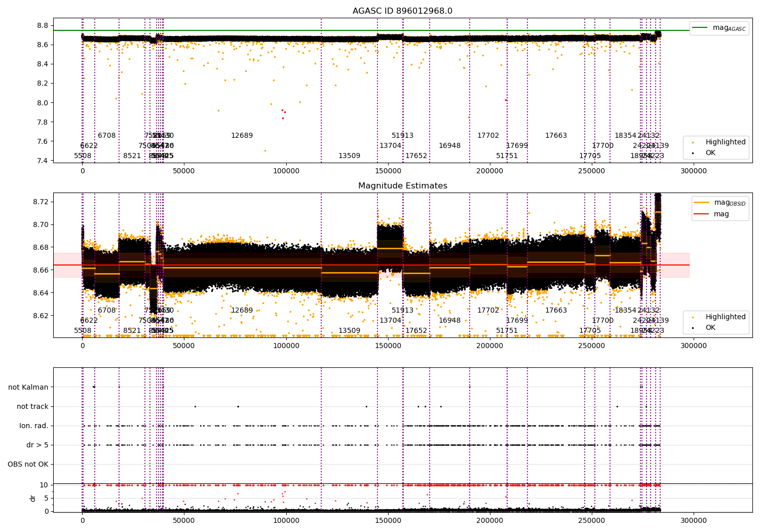Screen dimensions: 760x532
Task: Click obsid label 16948 in the middle plot
Action: pos(449,320)
